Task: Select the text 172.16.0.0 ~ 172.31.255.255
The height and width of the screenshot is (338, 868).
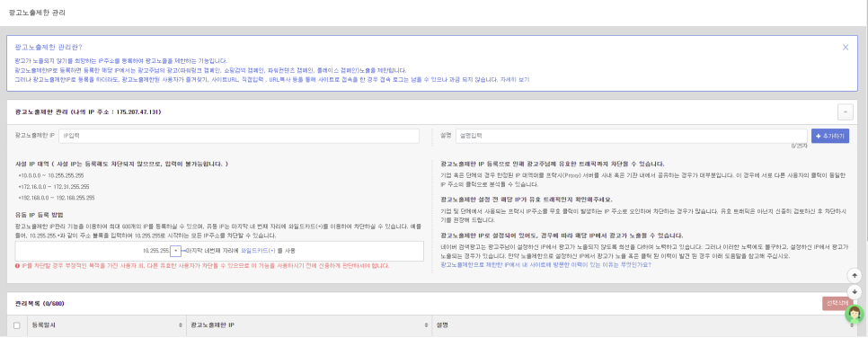Action: (x=54, y=187)
